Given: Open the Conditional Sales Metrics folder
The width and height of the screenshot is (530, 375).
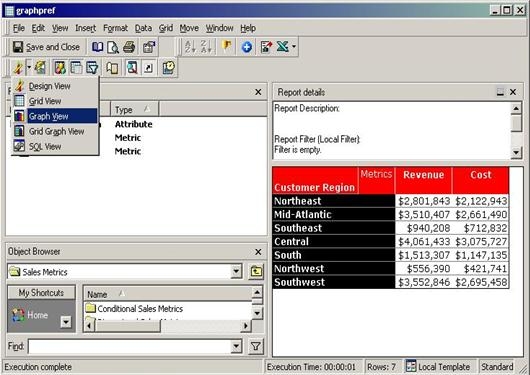Looking at the screenshot, I should click(135, 308).
